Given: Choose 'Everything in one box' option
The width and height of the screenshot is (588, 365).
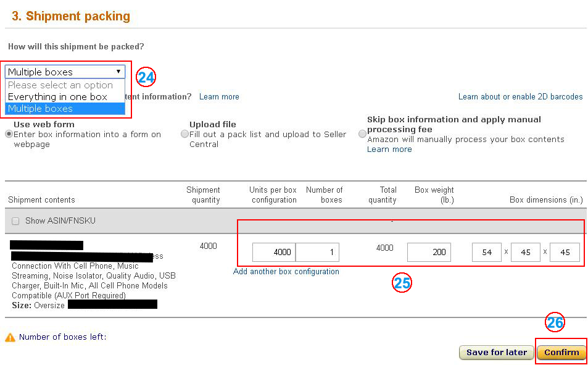Looking at the screenshot, I should 57,97.
